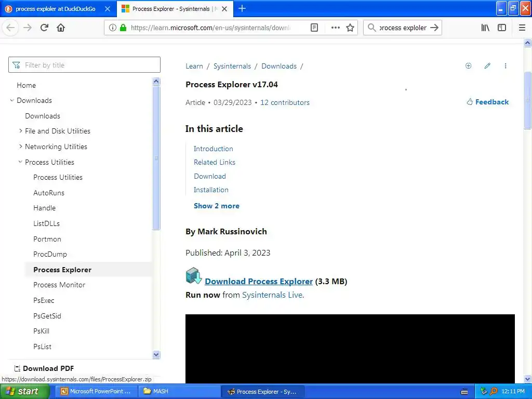
Task: Open page actions three-dot menu
Action: [x=335, y=28]
